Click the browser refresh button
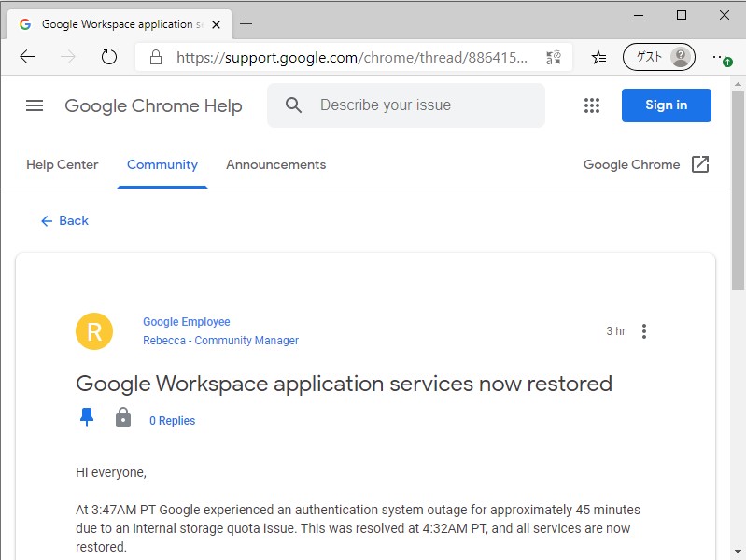746x560 pixels. pyautogui.click(x=109, y=57)
